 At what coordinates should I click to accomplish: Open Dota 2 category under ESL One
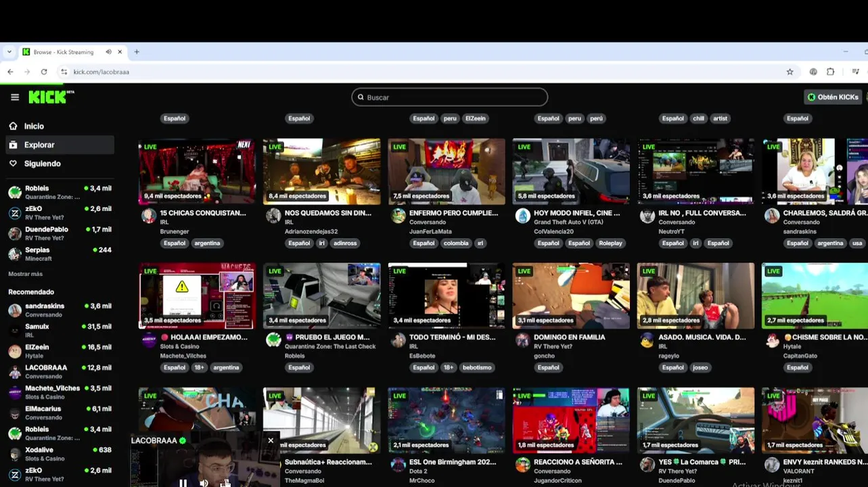(x=418, y=471)
